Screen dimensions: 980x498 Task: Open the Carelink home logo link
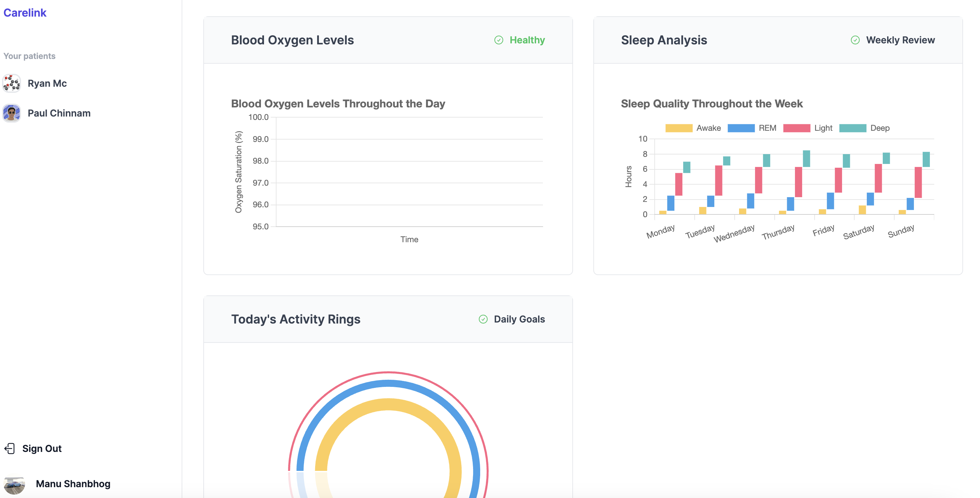[25, 13]
